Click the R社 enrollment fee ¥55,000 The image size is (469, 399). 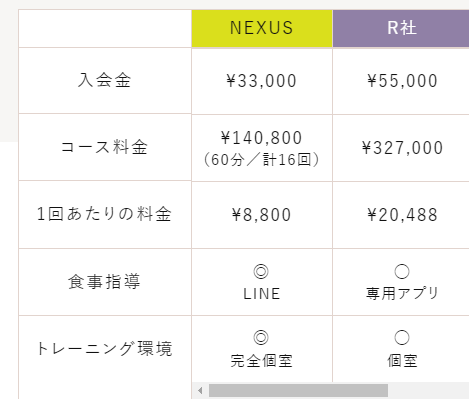(402, 81)
